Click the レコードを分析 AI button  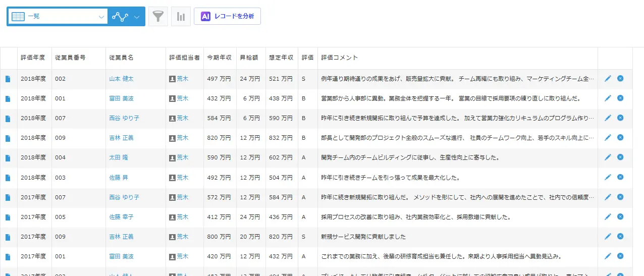point(227,16)
